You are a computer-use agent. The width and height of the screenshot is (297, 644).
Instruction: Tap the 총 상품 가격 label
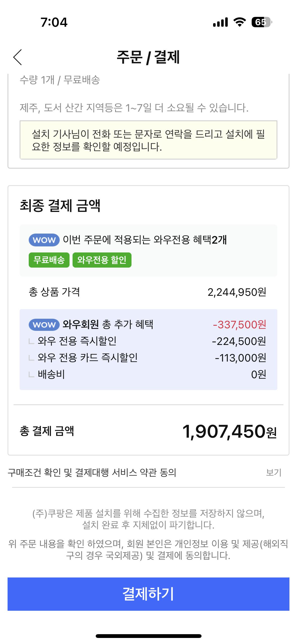pyautogui.click(x=54, y=292)
